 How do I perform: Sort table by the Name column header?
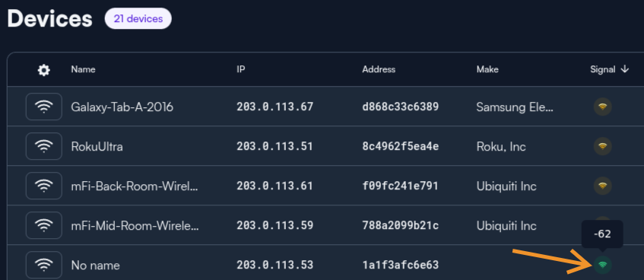coord(83,69)
